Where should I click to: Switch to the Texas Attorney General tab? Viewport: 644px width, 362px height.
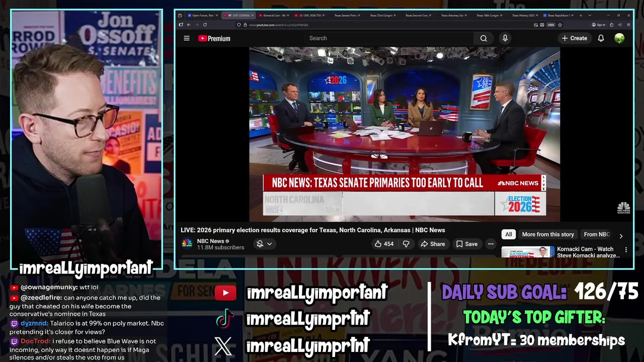[x=452, y=16]
